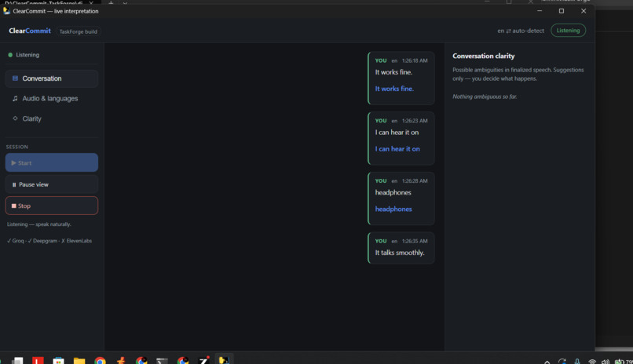Click the green Listening dot in sidebar

[x=10, y=55]
